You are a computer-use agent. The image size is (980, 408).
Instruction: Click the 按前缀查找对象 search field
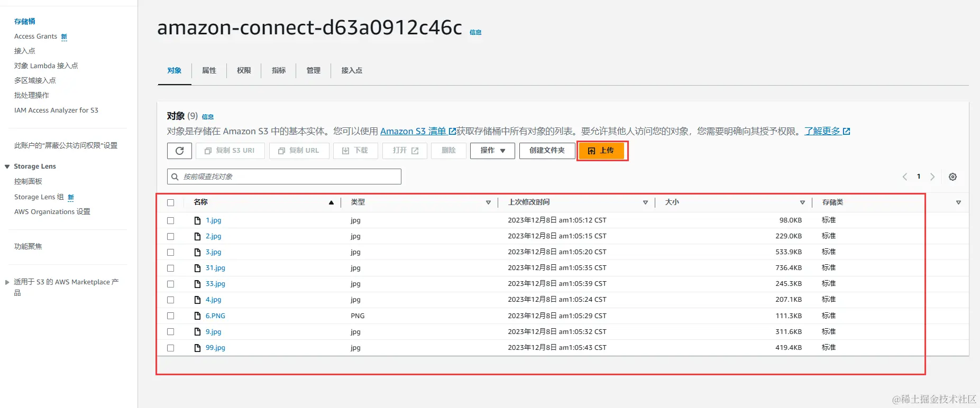(284, 177)
